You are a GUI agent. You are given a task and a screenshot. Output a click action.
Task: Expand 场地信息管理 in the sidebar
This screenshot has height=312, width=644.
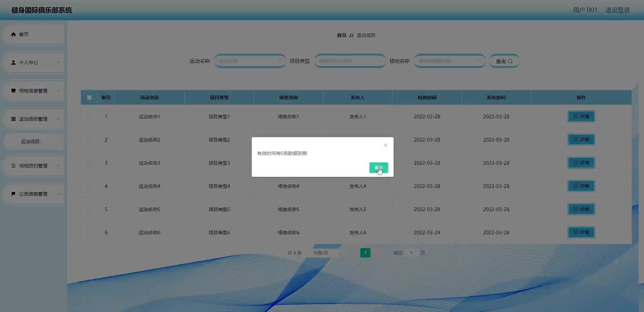point(34,91)
